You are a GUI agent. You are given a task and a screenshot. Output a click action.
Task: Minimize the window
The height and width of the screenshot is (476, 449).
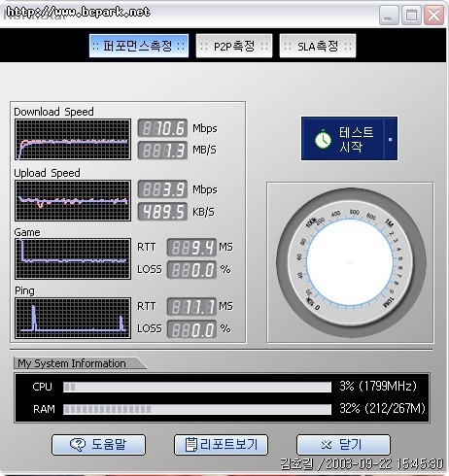389,15
